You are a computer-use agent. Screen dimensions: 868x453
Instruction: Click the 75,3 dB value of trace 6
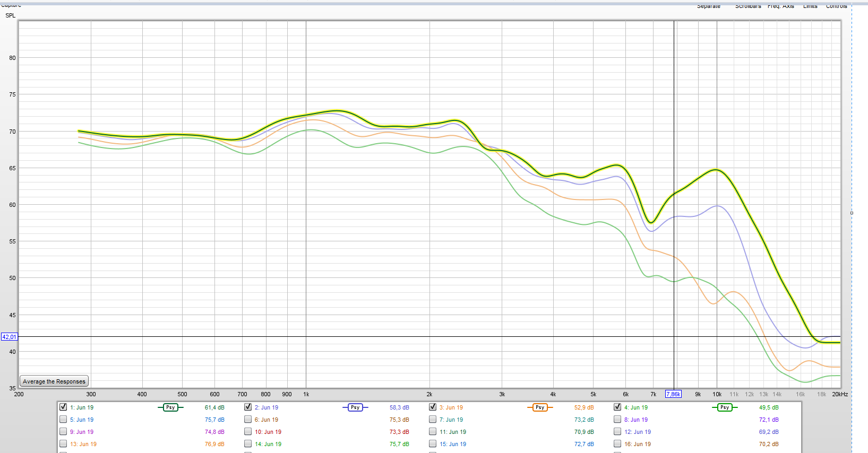click(399, 420)
